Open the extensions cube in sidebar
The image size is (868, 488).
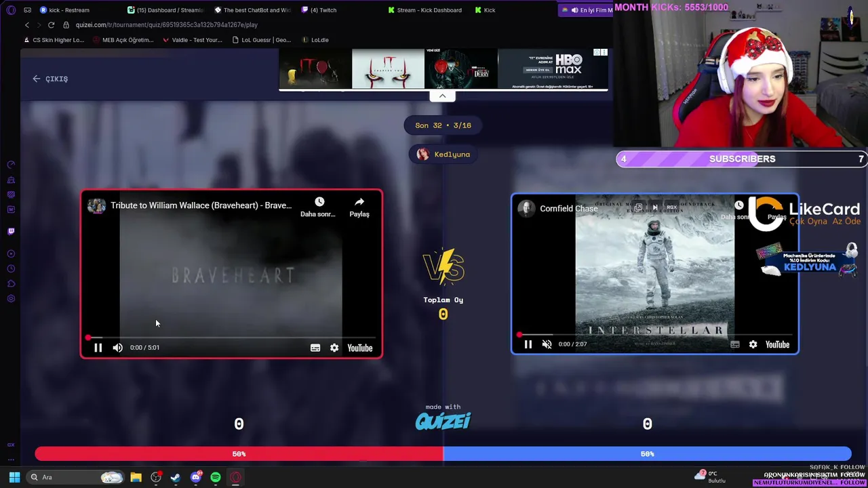tap(11, 283)
